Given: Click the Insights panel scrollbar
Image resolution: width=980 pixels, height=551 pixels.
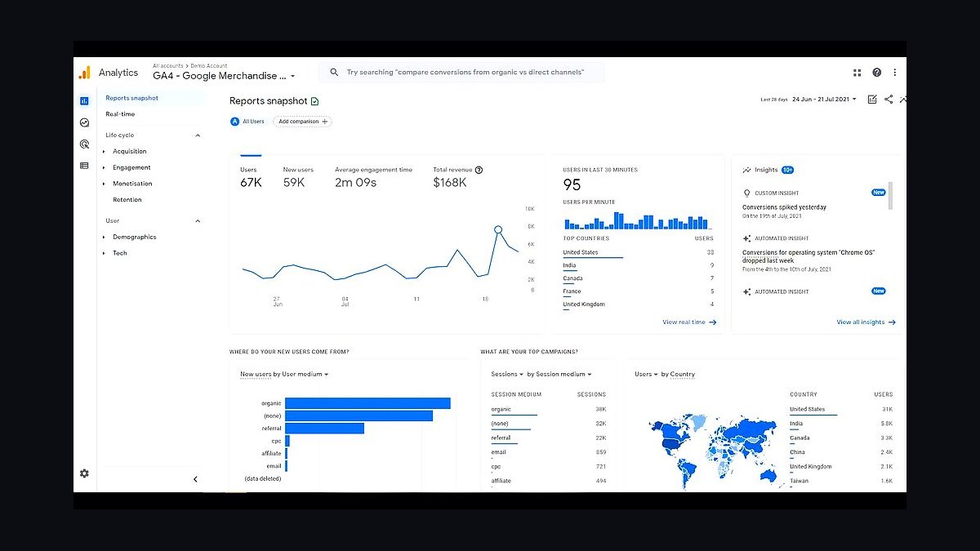Looking at the screenshot, I should coord(890,196).
